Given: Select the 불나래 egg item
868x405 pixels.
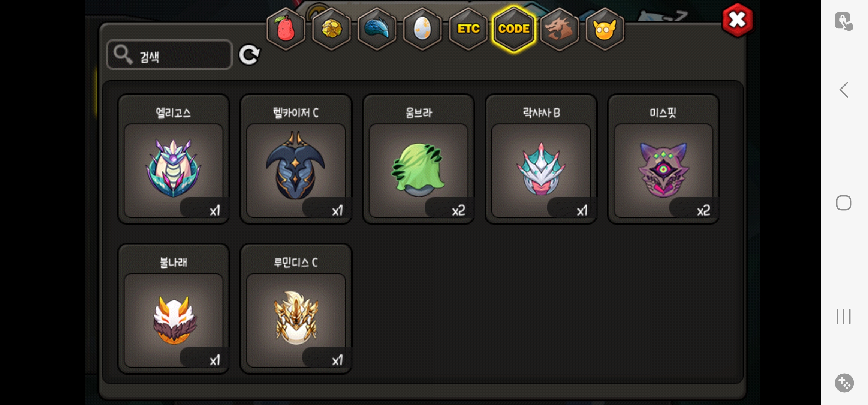Looking at the screenshot, I should tap(174, 309).
